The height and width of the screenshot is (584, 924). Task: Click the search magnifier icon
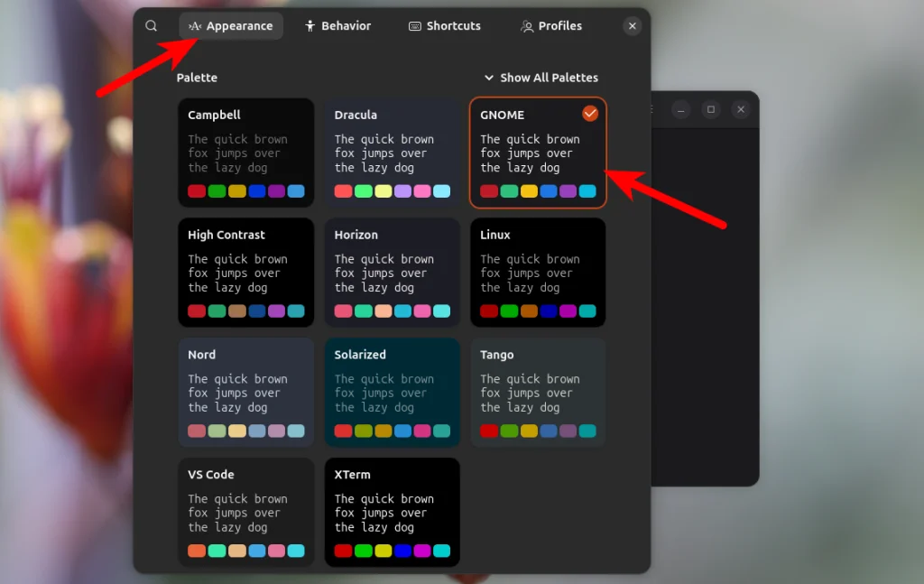click(152, 26)
